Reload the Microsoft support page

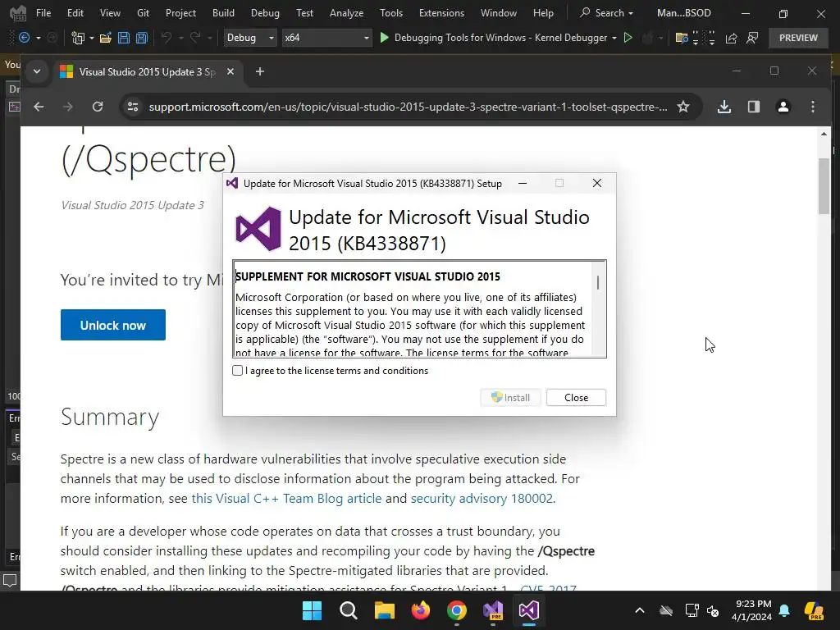98,107
